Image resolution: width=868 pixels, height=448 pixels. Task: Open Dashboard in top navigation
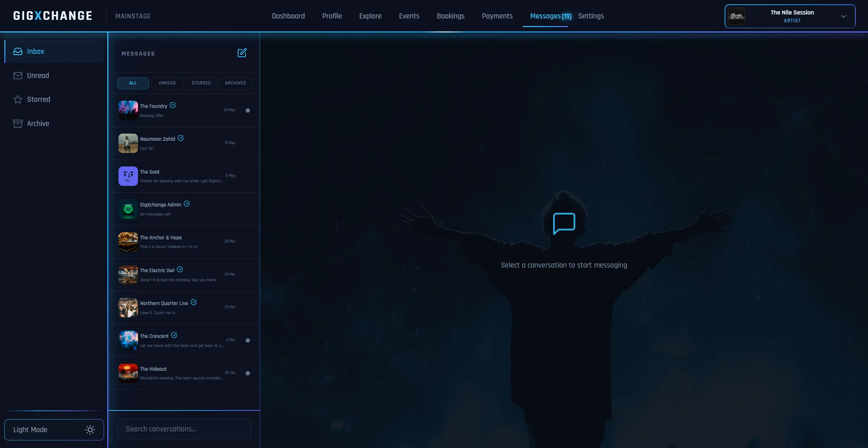(x=288, y=16)
